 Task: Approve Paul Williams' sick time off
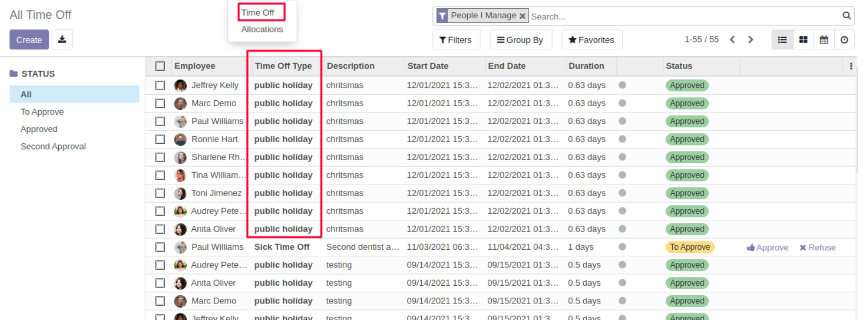click(x=767, y=247)
